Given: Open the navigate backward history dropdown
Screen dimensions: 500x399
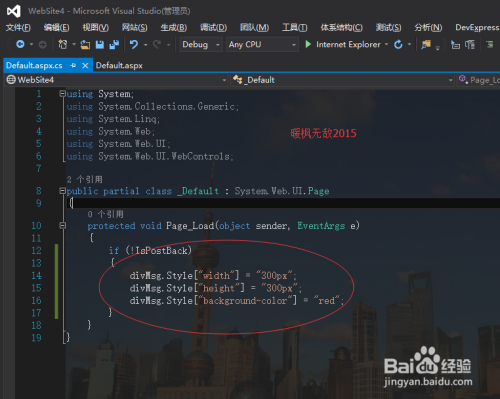Looking at the screenshot, I should [x=31, y=44].
